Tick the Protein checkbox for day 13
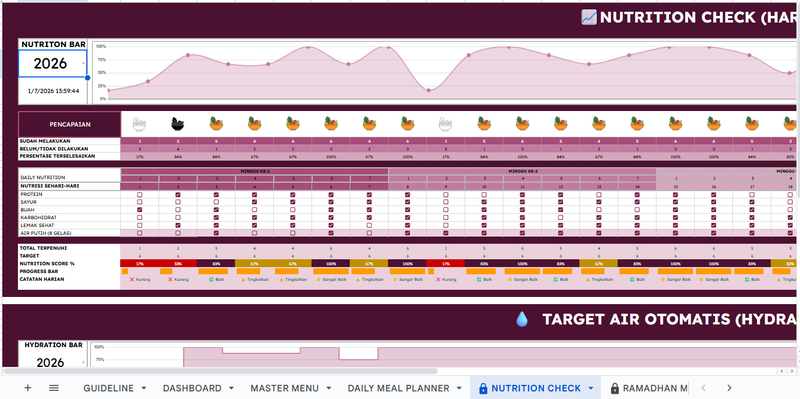This screenshot has width=800, height=399. click(598, 195)
